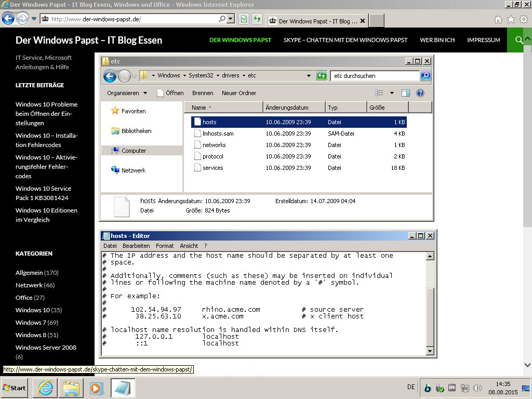The width and height of the screenshot is (532, 399).
Task: Open the favorites star icon
Action: coord(511,20)
